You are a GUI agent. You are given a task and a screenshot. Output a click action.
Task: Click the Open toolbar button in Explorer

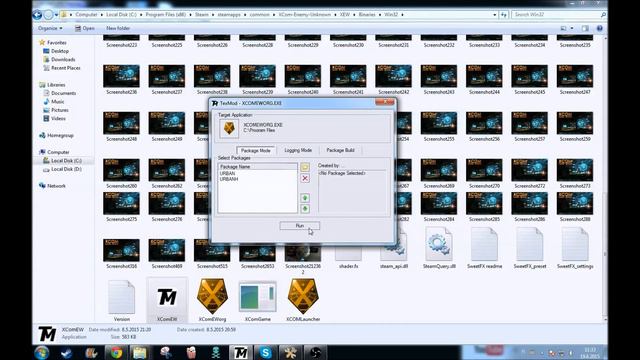[x=84, y=28]
